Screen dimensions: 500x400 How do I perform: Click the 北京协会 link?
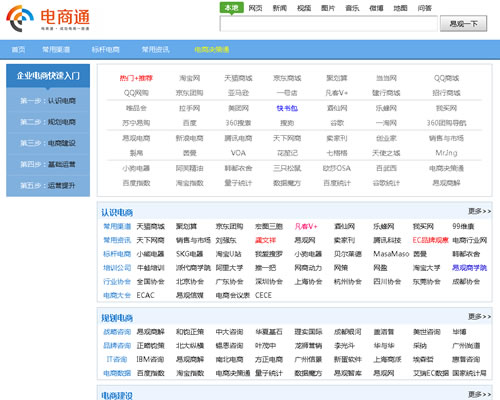click(x=190, y=281)
